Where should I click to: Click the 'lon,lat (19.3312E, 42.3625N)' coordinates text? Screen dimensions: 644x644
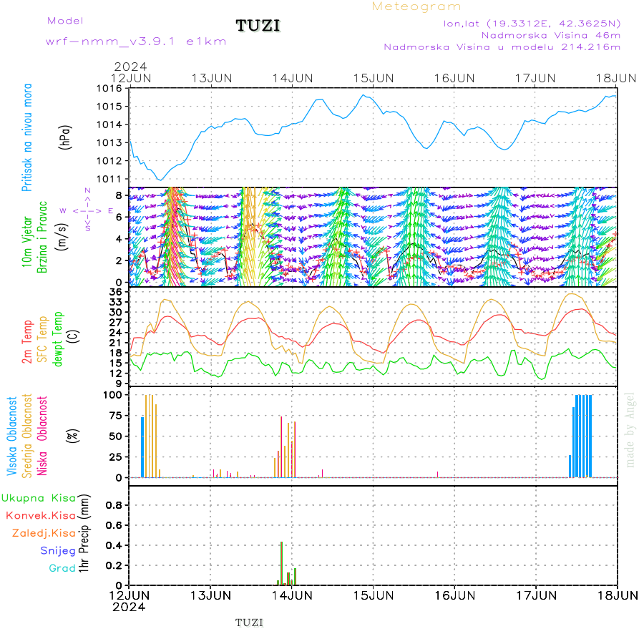pyautogui.click(x=532, y=24)
